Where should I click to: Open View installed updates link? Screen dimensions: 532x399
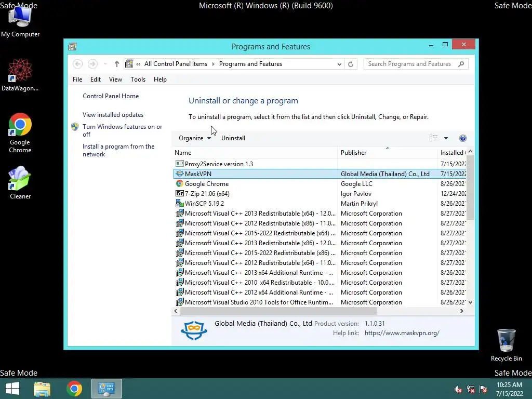click(113, 115)
